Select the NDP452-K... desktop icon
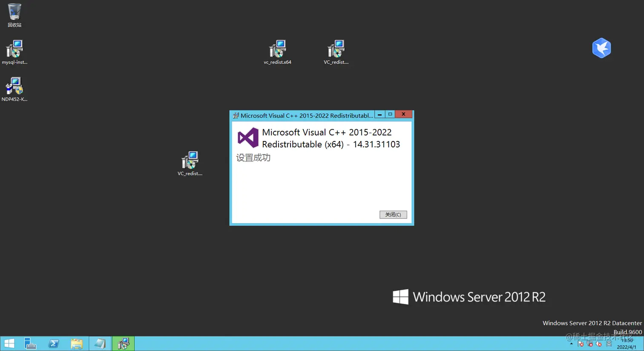Screen dimensions: 644x351 click(x=14, y=89)
